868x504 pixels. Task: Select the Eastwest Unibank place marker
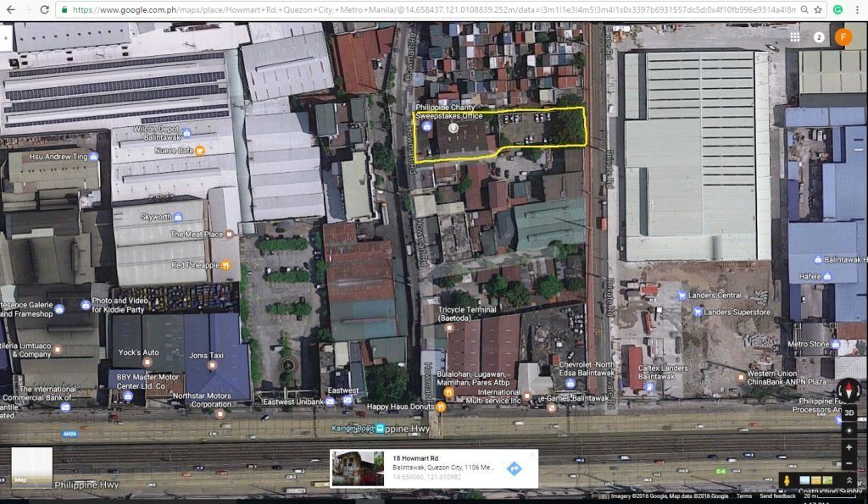click(330, 402)
